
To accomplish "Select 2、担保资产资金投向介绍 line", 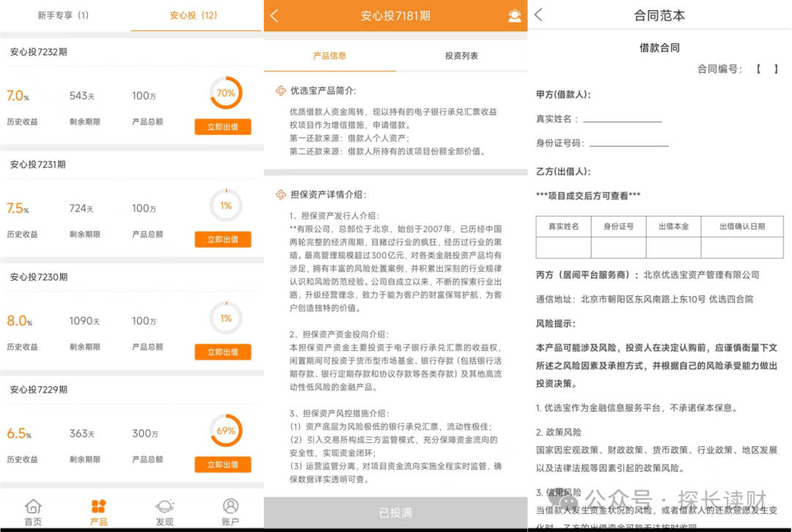I will coord(339,334).
